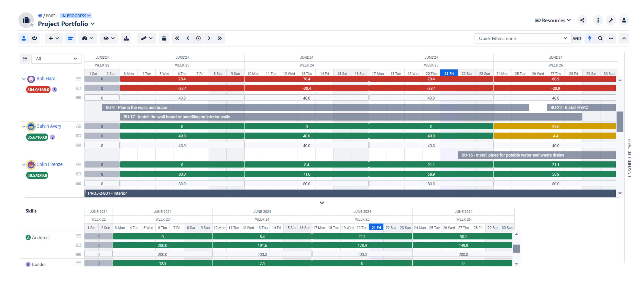Click Bob Hard's red 68.9 week 26 cell
The width and height of the screenshot is (644, 282).
555,79
